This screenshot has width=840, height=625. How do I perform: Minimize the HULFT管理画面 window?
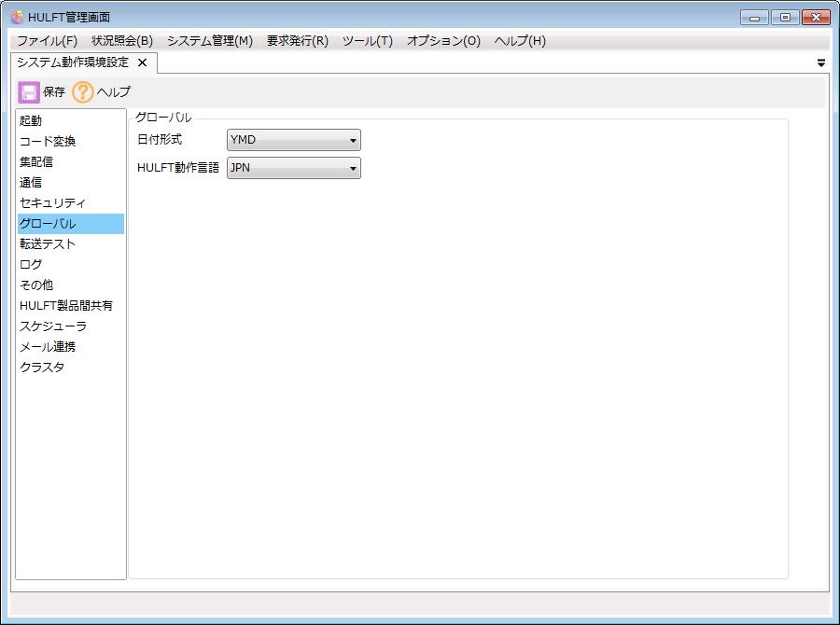pyautogui.click(x=754, y=17)
